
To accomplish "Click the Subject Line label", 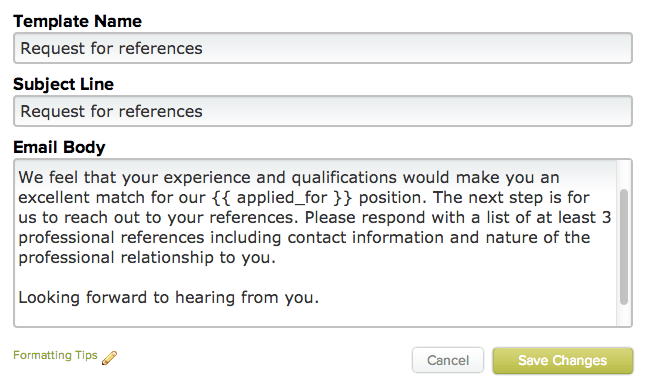I will click(63, 84).
